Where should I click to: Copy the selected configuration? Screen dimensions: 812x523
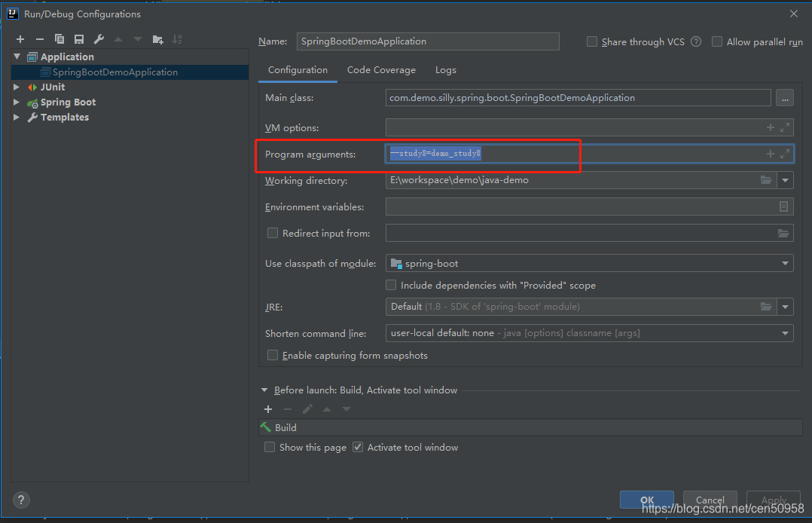[x=60, y=39]
